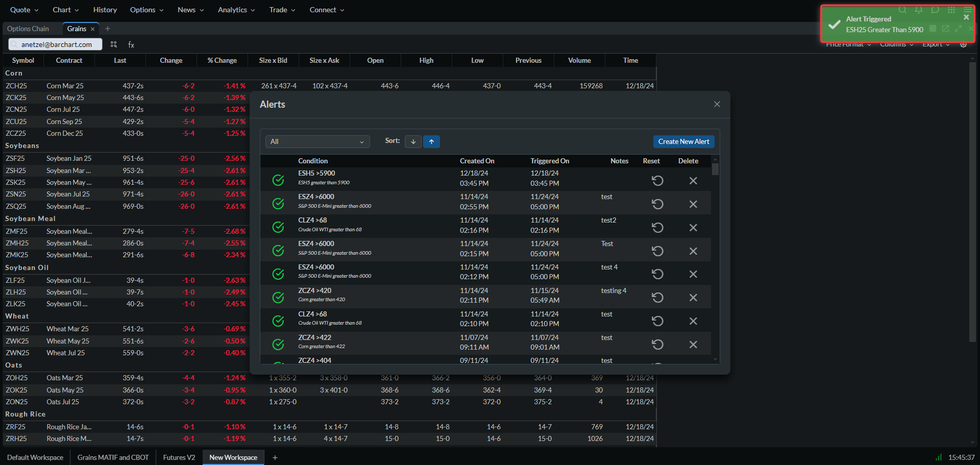This screenshot has width=980, height=465.
Task: Open the All alerts filter dropdown
Action: [x=317, y=142]
